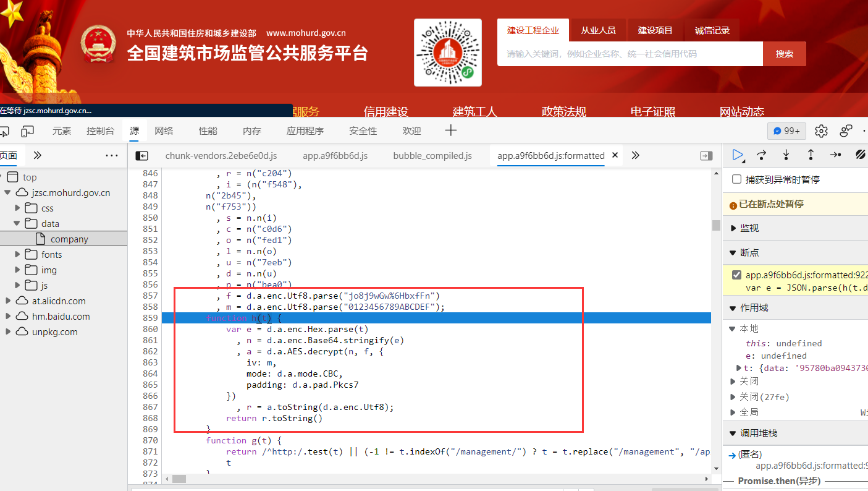The width and height of the screenshot is (868, 491).
Task: Expand the t data variable
Action: [x=739, y=368]
